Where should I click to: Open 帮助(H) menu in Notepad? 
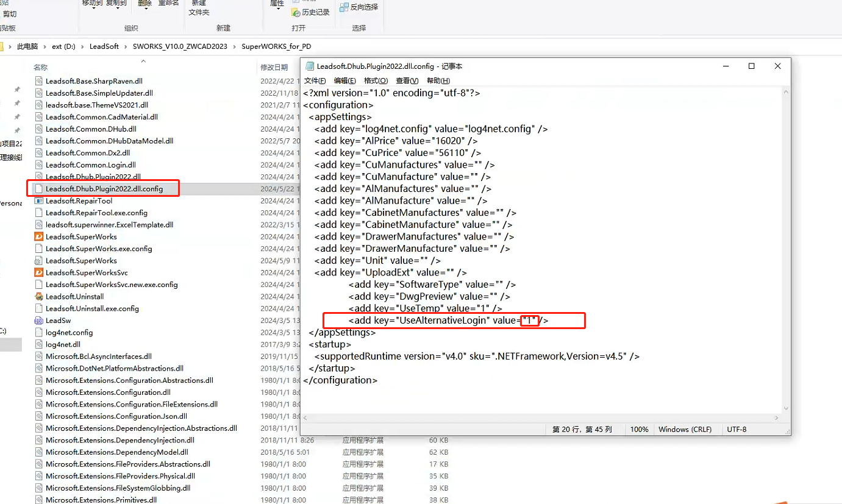pos(438,80)
